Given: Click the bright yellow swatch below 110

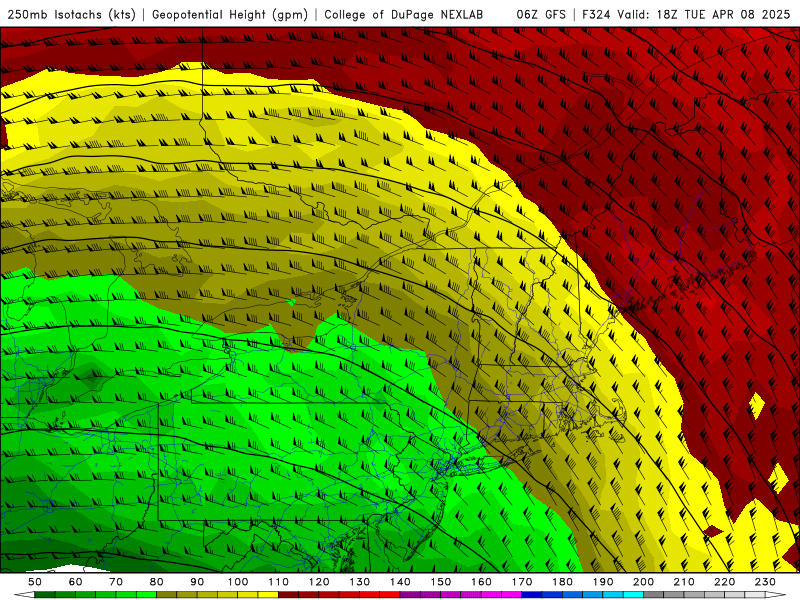Looking at the screenshot, I should (268, 595).
